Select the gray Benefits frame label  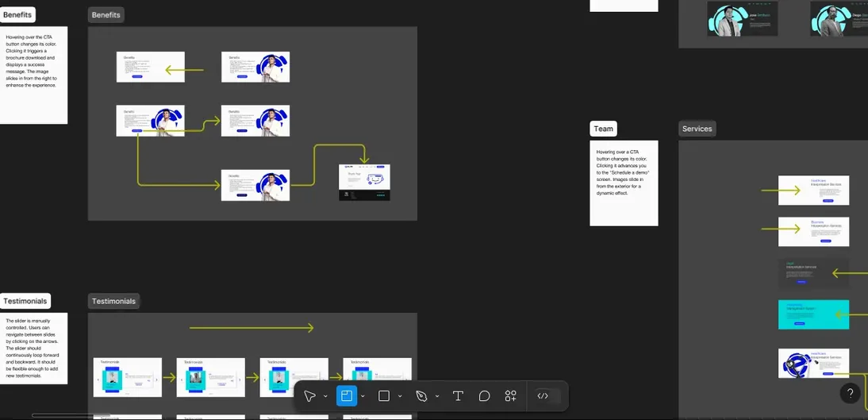click(x=106, y=15)
